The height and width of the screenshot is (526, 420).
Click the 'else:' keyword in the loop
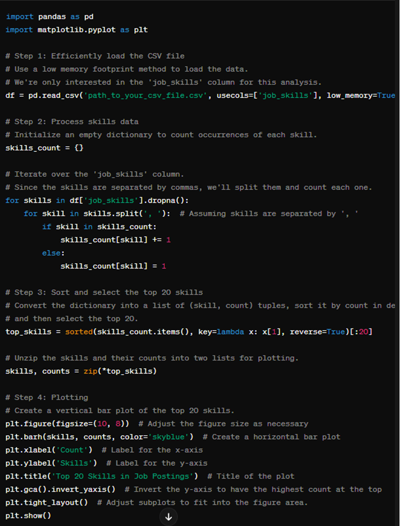53,253
